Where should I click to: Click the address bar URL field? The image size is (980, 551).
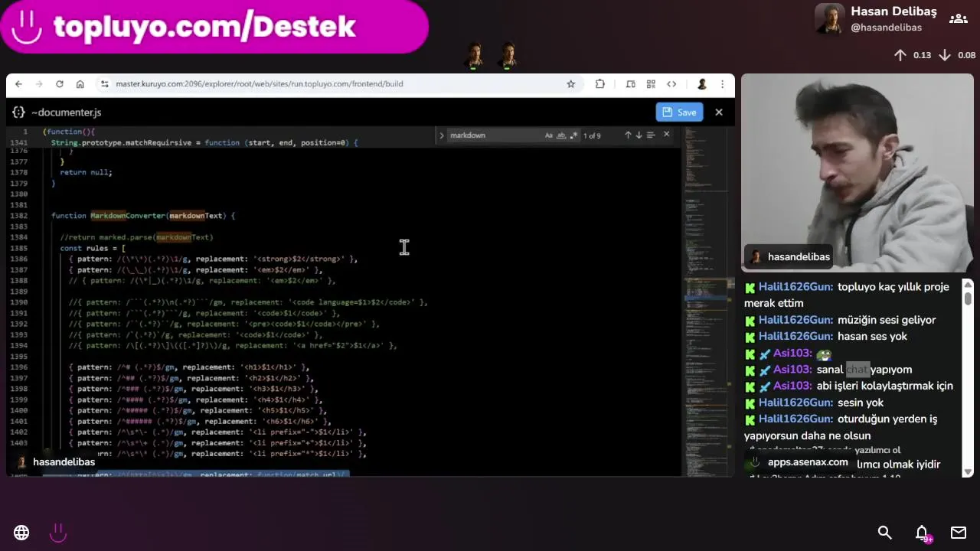[x=337, y=84]
